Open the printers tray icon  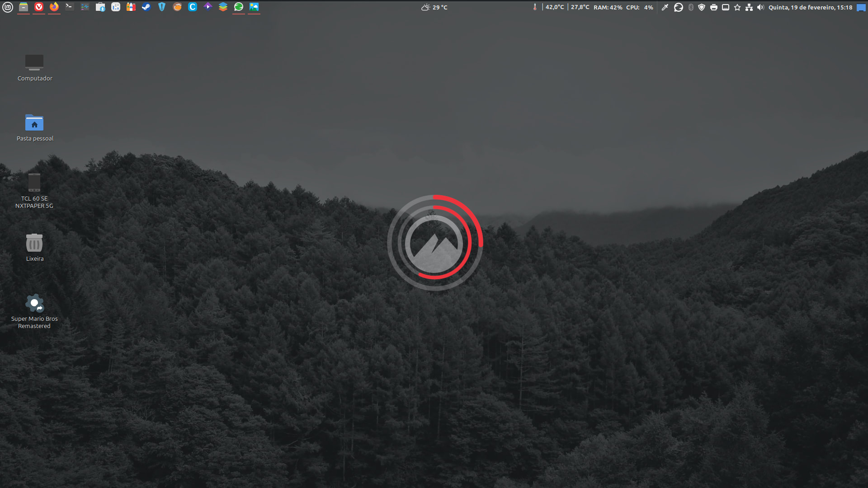click(714, 7)
